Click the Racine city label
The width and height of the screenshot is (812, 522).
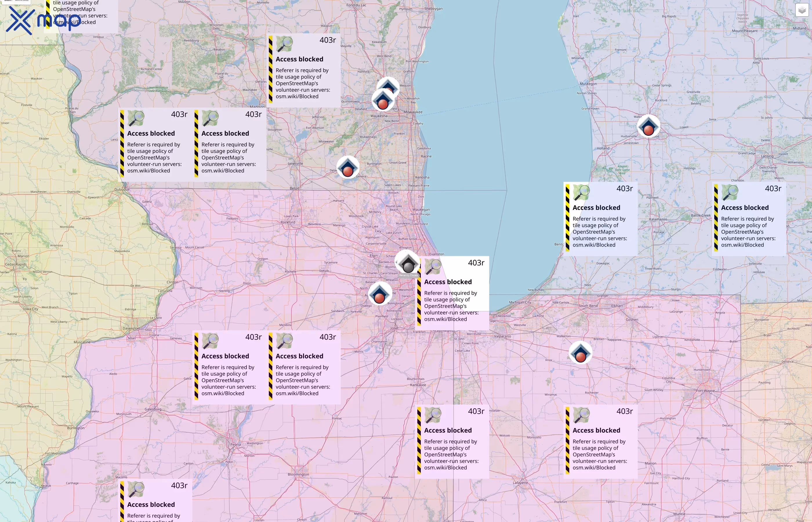(426, 156)
